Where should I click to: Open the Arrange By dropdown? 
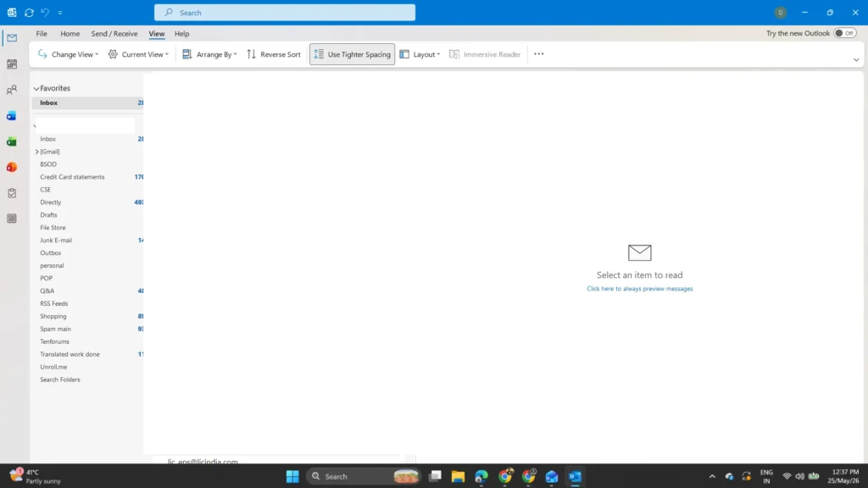tap(210, 54)
